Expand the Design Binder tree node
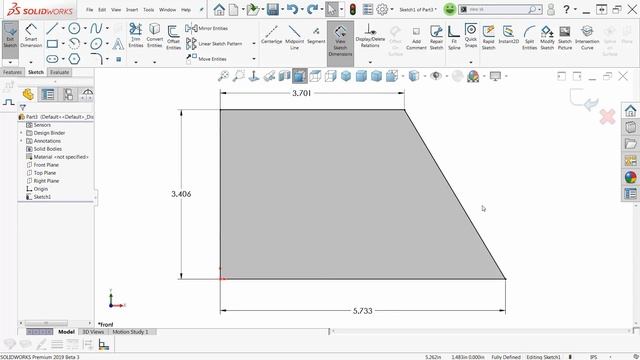 point(21,133)
